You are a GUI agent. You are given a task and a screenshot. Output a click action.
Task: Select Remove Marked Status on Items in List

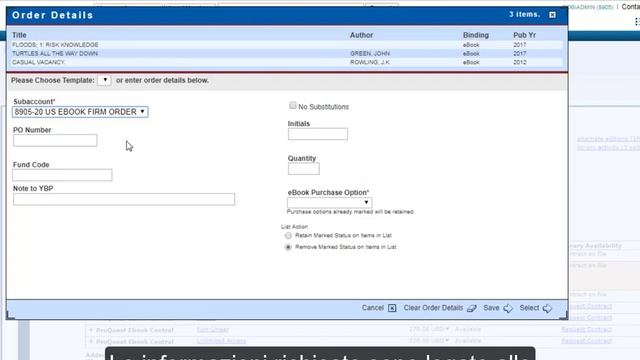(x=288, y=247)
